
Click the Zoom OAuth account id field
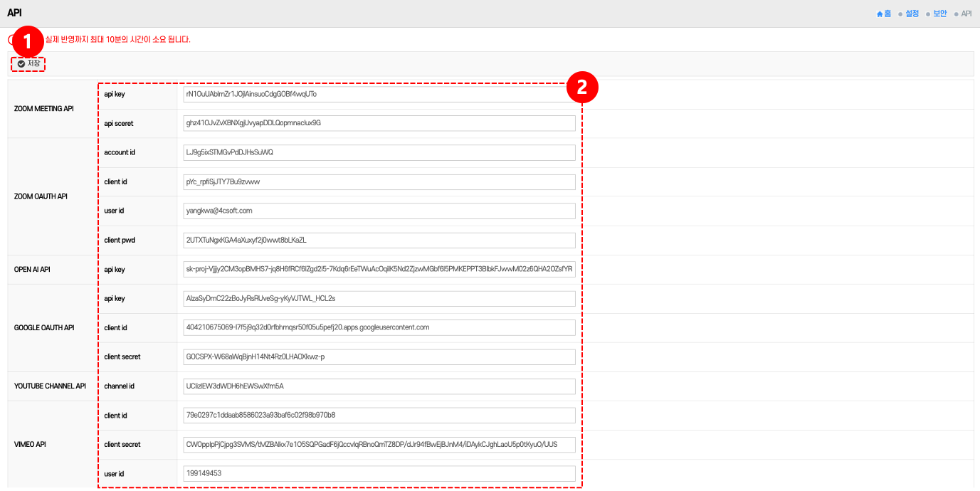coord(379,153)
